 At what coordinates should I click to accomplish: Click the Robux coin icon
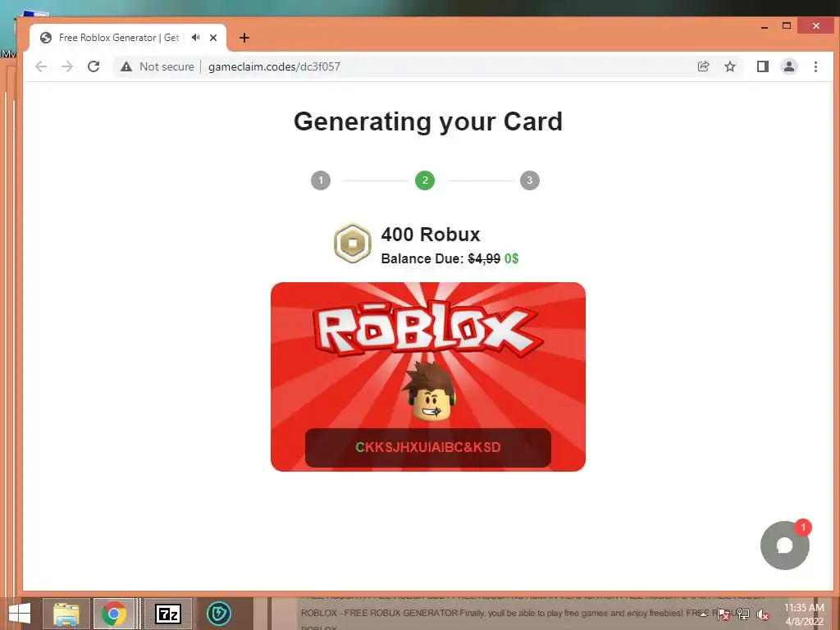(353, 243)
